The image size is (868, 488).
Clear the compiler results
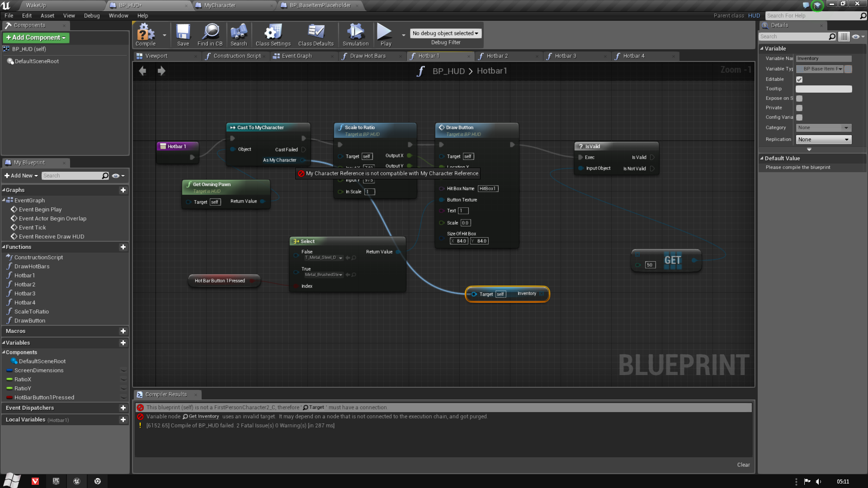(743, 465)
